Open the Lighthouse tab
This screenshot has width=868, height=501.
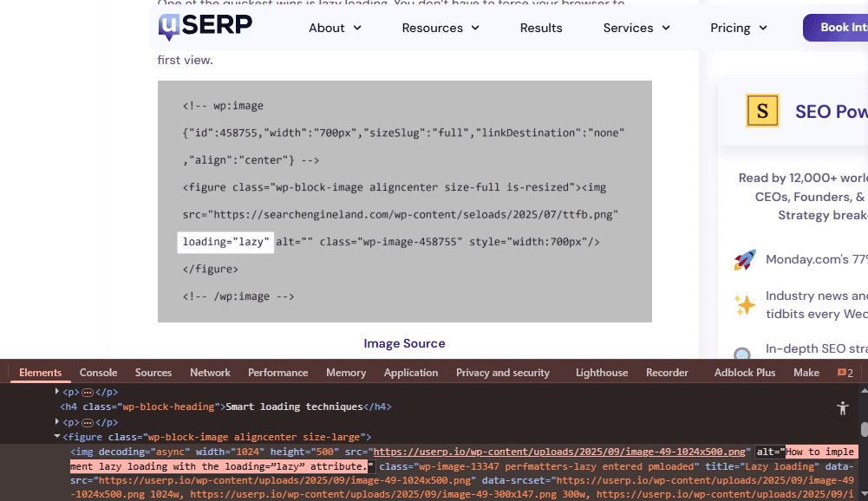pyautogui.click(x=602, y=373)
